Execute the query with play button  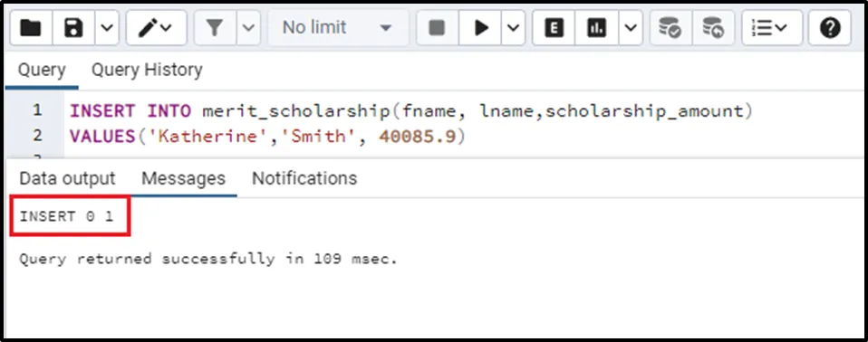pos(480,28)
